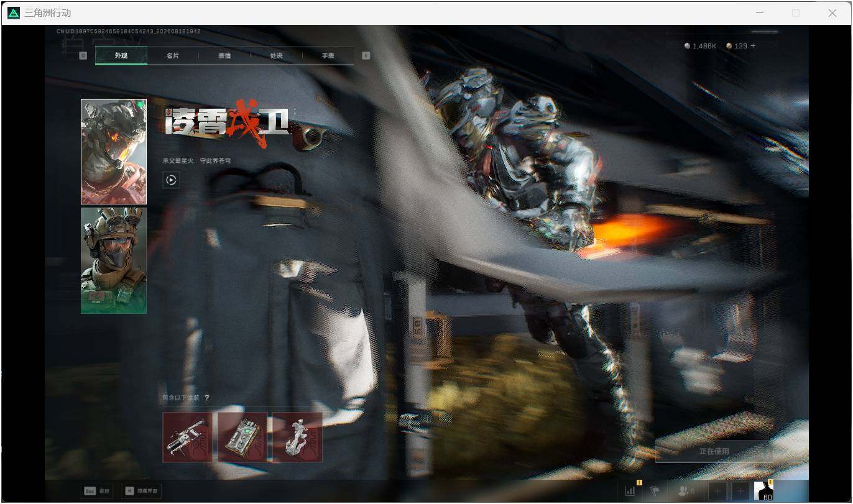Open the friends list icon

pyautogui.click(x=686, y=491)
